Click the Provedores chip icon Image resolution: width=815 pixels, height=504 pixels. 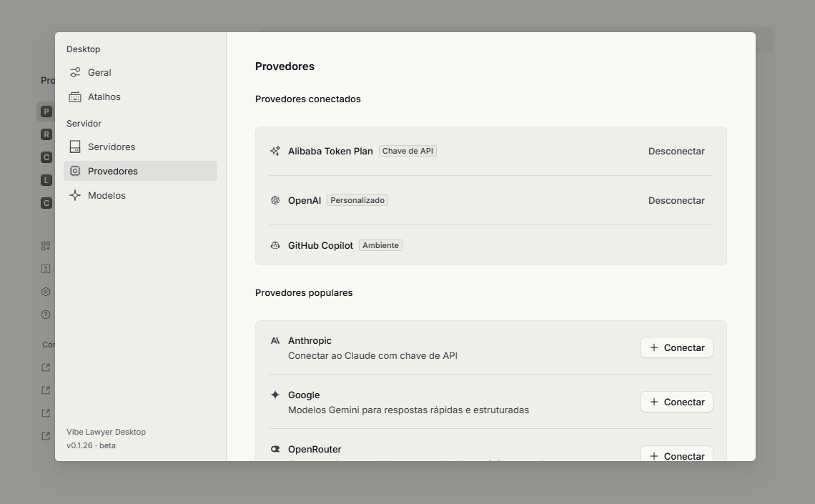point(75,171)
